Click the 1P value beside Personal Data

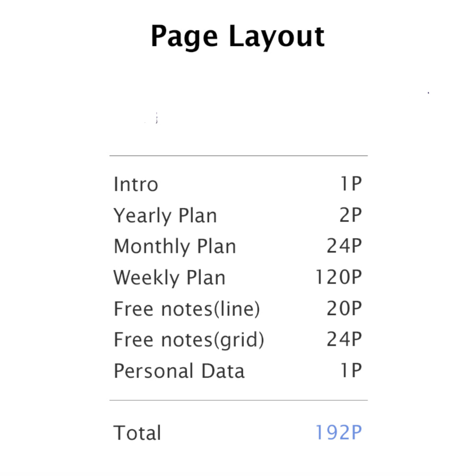pyautogui.click(x=350, y=371)
